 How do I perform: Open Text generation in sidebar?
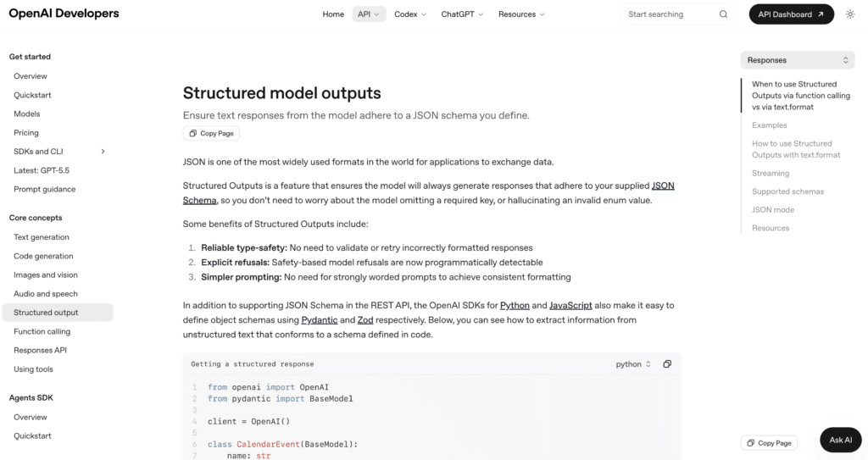42,237
